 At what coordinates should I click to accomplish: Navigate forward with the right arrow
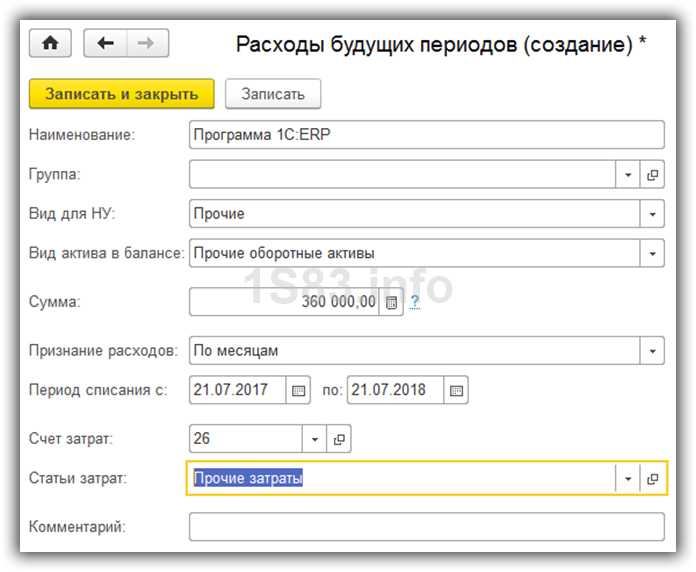click(x=147, y=43)
